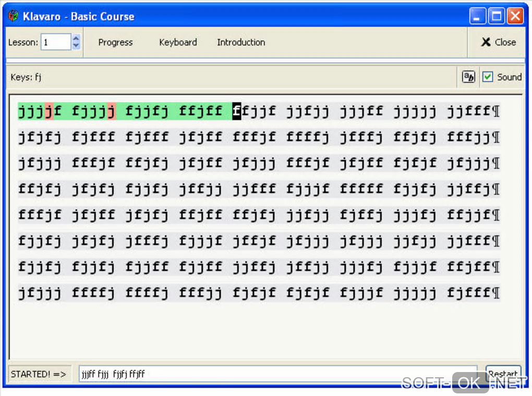Click the 'Lesson:' label
The height and width of the screenshot is (396, 532).
point(23,42)
